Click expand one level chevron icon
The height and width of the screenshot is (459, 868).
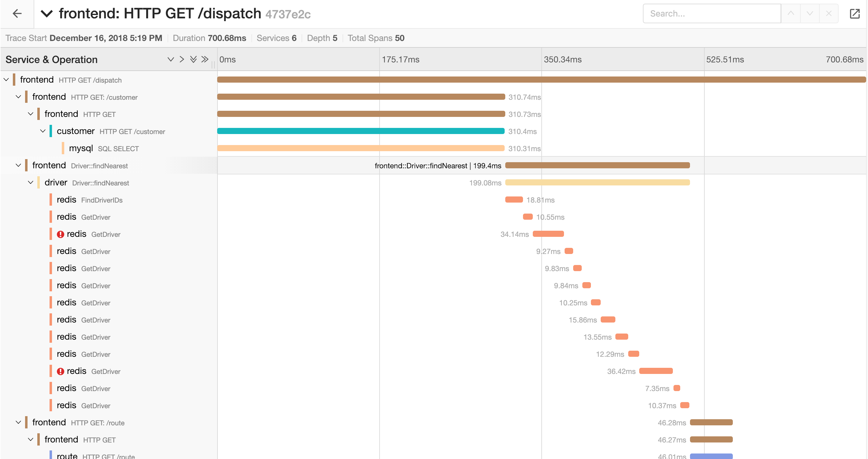click(170, 60)
